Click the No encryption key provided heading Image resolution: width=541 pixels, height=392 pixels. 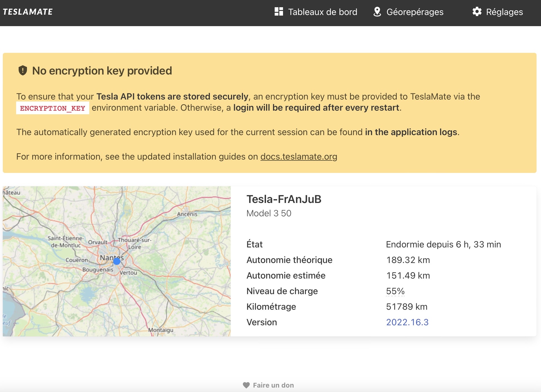102,71
